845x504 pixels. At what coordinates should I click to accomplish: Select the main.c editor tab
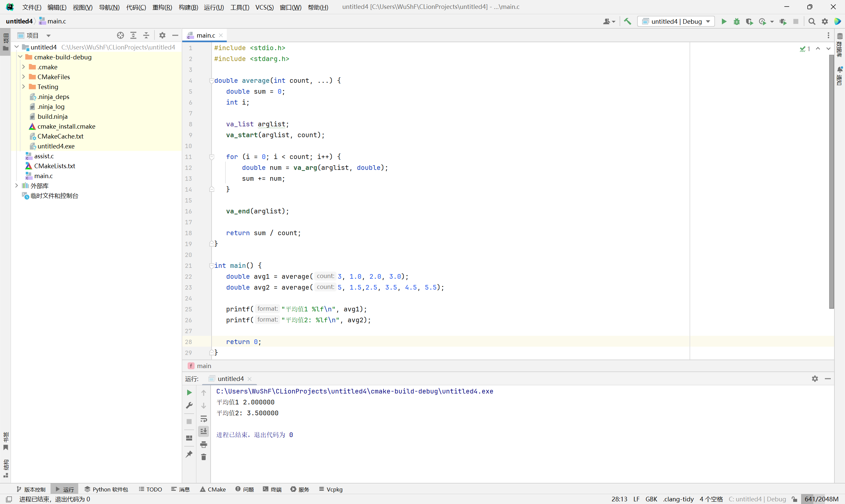coord(205,35)
